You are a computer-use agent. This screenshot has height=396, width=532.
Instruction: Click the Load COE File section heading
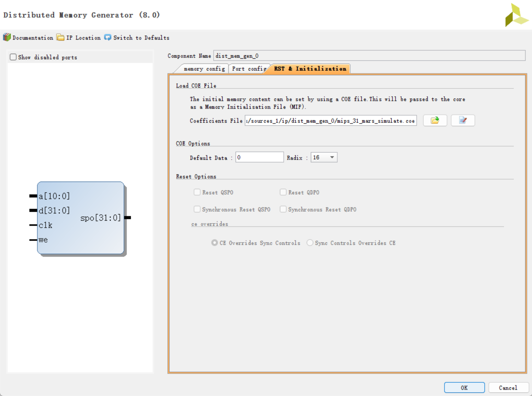click(x=196, y=86)
